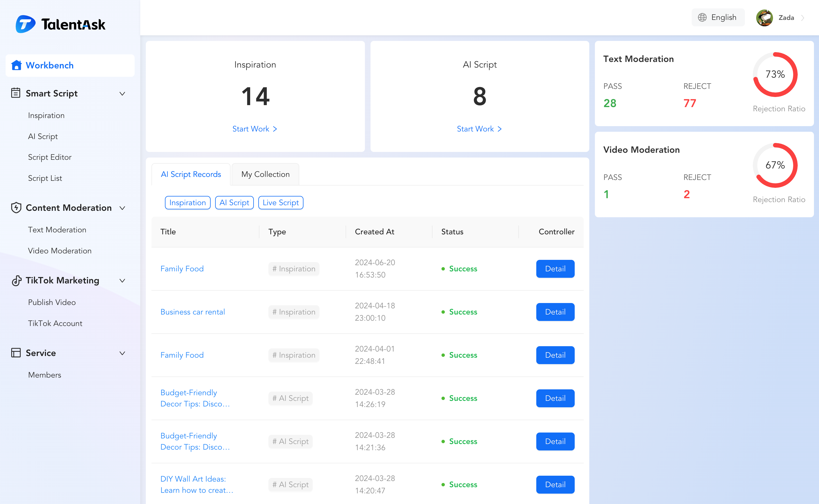Toggle the Inspiration filter tag
Screen dimensions: 819x504
(187, 203)
